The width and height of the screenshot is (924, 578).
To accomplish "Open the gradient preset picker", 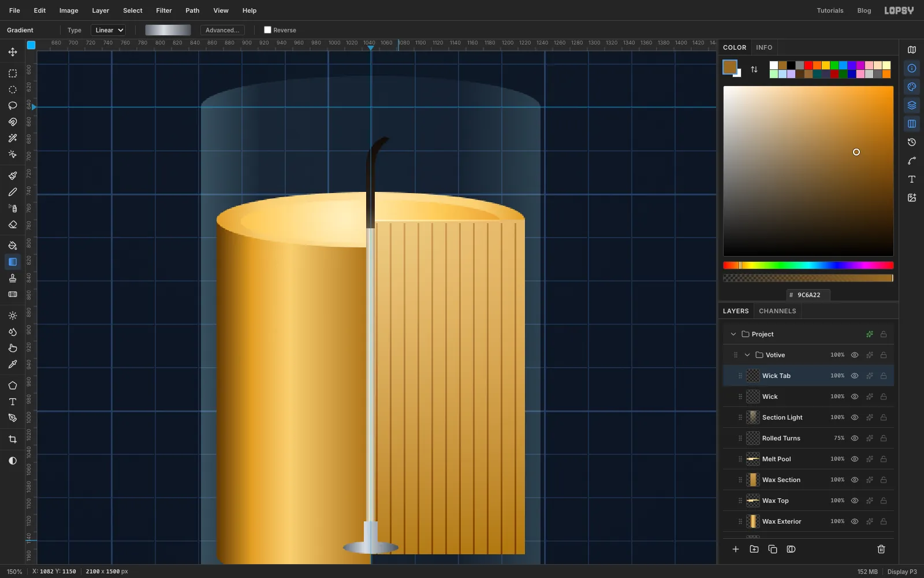I will tap(168, 30).
